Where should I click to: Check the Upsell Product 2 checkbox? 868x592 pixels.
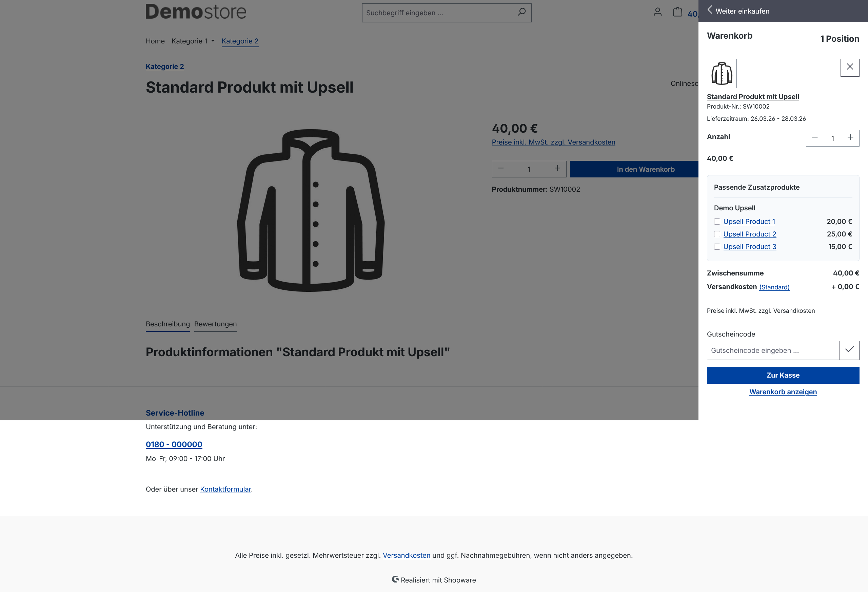coord(717,234)
